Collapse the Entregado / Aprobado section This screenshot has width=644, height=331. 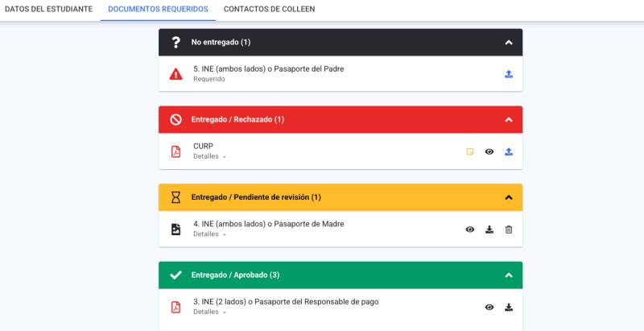[509, 275]
